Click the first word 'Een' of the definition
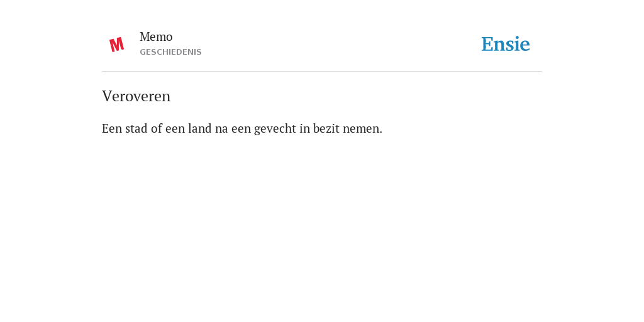Image resolution: width=644 pixels, height=322 pixels. click(x=112, y=128)
